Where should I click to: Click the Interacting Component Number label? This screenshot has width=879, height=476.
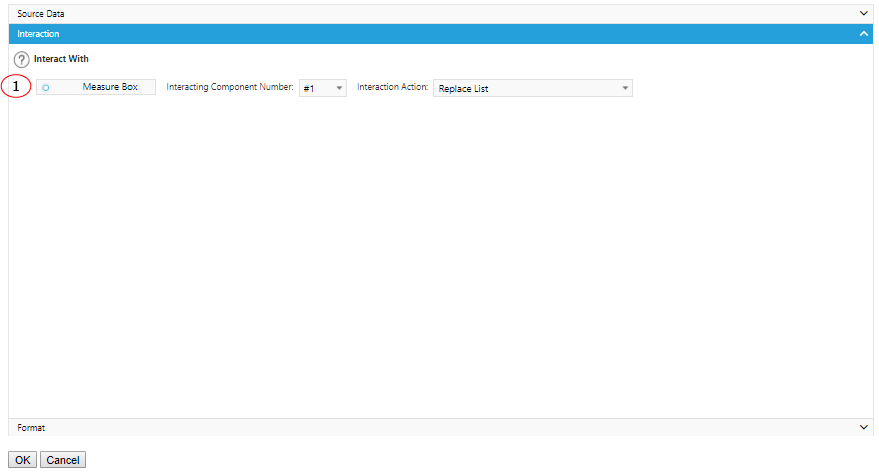pyautogui.click(x=230, y=87)
